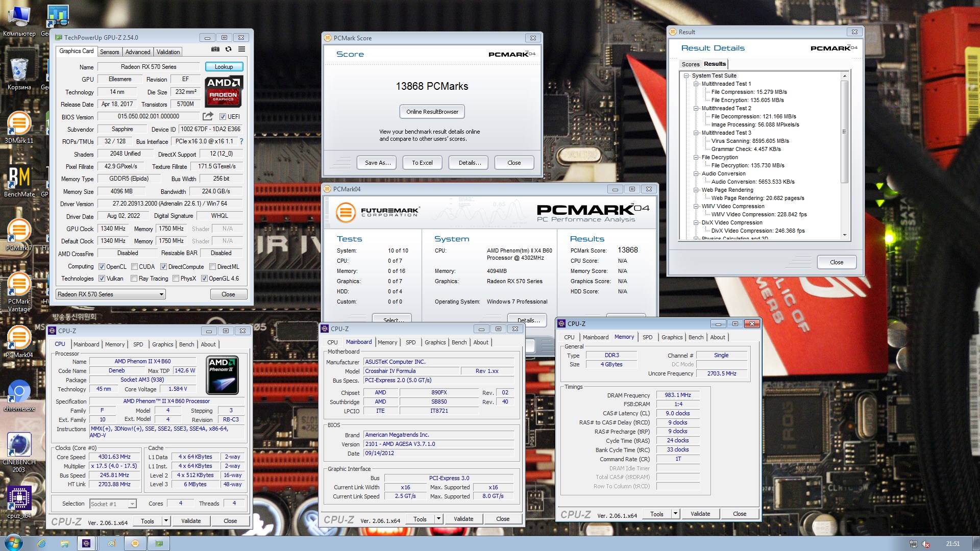The image size is (980, 551).
Task: Open Bench tab in CPU-Z Mainboard window
Action: point(459,342)
